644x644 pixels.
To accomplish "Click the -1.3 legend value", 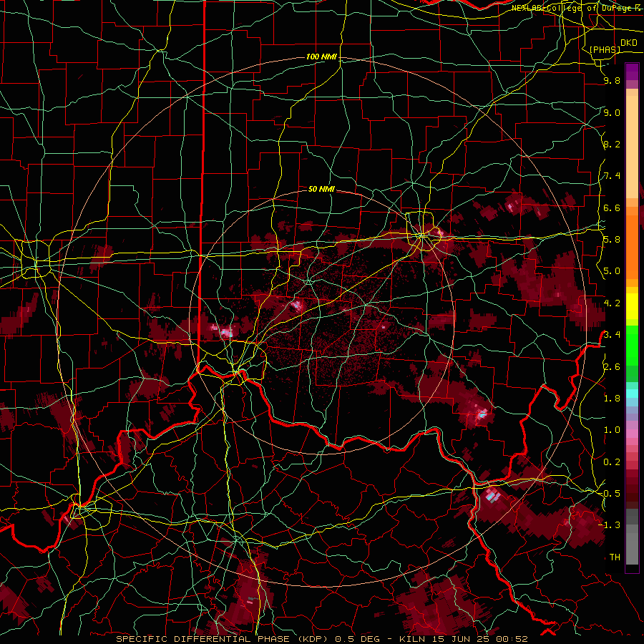I will pos(610,525).
